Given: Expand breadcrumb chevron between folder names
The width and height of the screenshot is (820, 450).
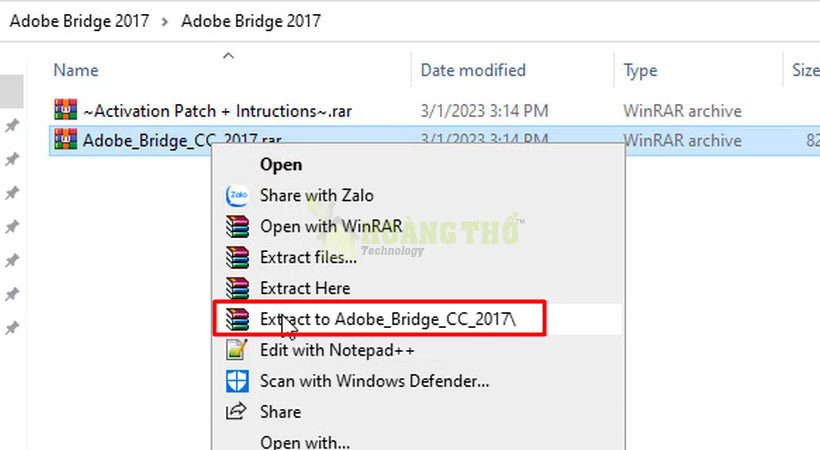Looking at the screenshot, I should click(165, 22).
